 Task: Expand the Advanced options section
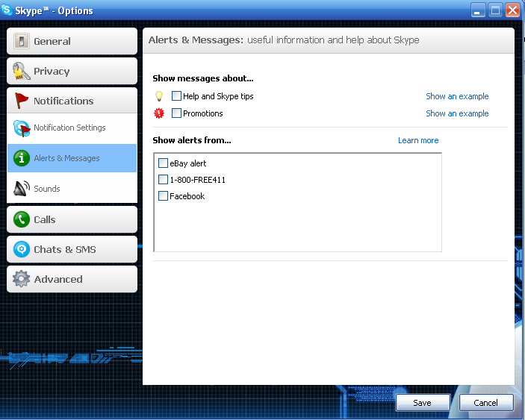[72, 279]
